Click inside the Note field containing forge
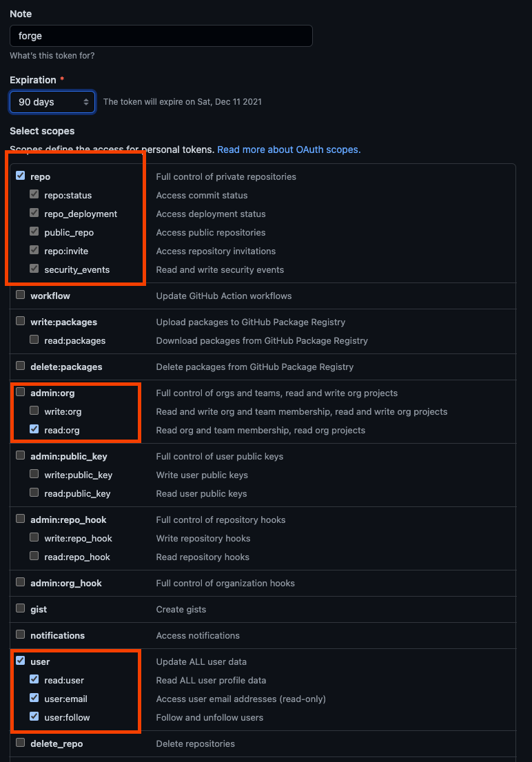The width and height of the screenshot is (532, 762). point(161,36)
